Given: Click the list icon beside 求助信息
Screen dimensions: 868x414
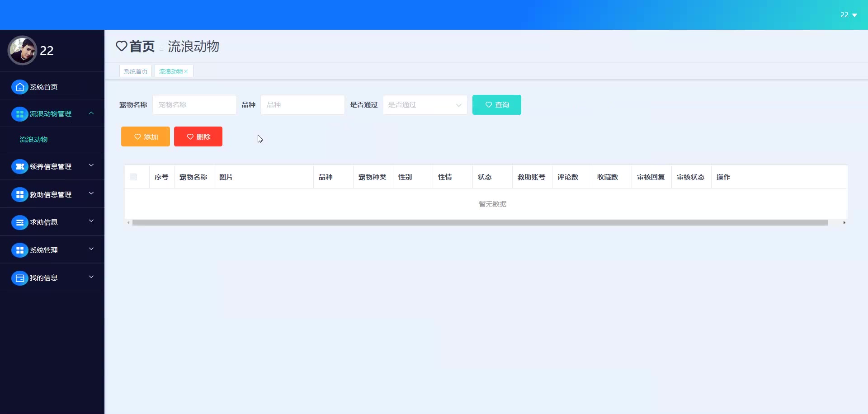Looking at the screenshot, I should (19, 222).
